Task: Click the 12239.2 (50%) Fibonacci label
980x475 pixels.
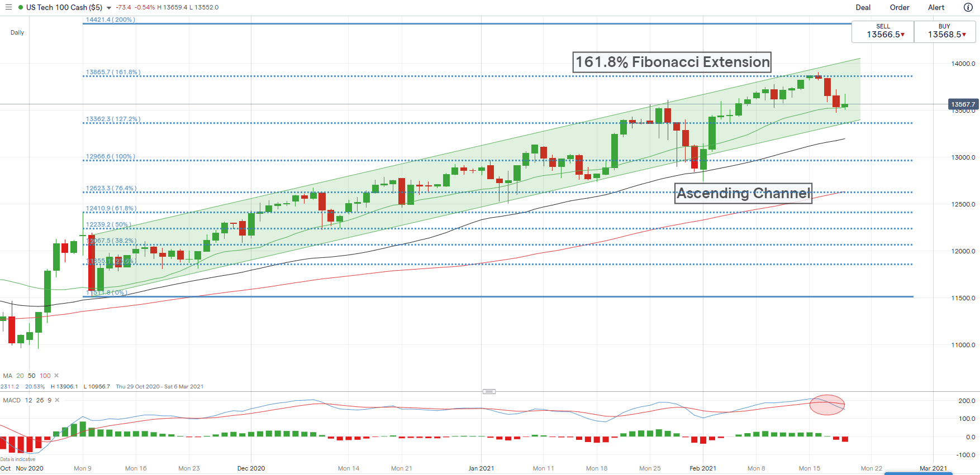Action: (x=108, y=225)
